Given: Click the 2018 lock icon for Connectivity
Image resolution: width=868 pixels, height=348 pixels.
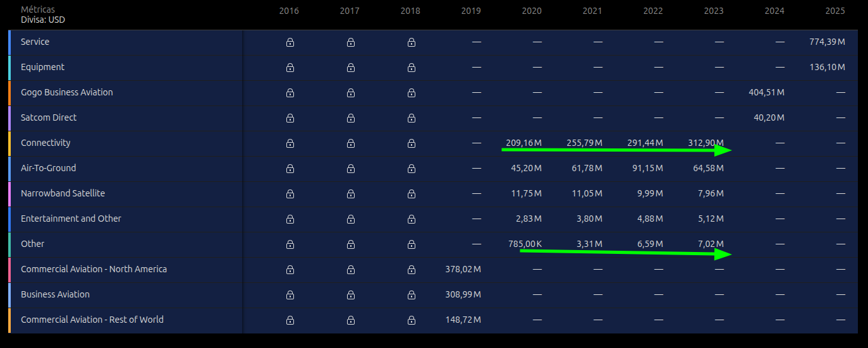Looking at the screenshot, I should 411,143.
